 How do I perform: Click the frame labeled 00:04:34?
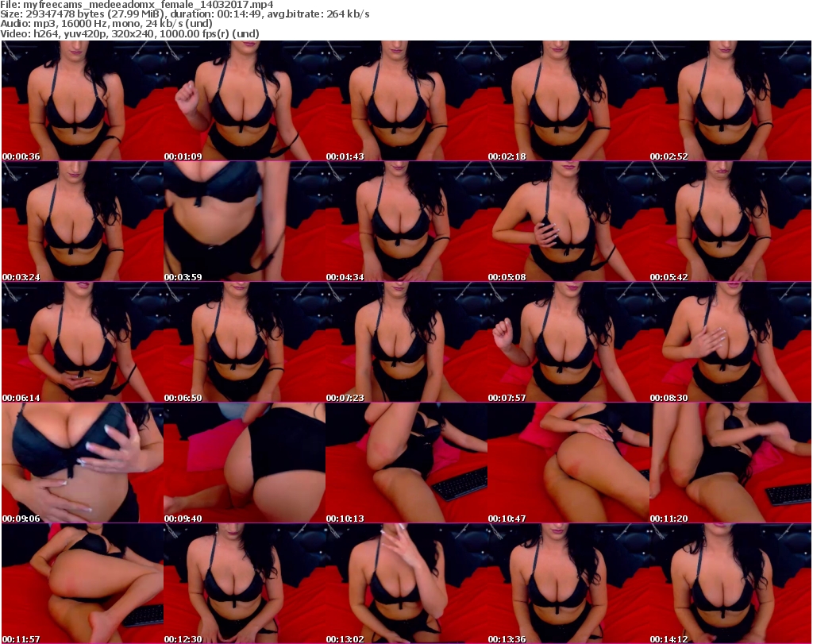pos(406,222)
